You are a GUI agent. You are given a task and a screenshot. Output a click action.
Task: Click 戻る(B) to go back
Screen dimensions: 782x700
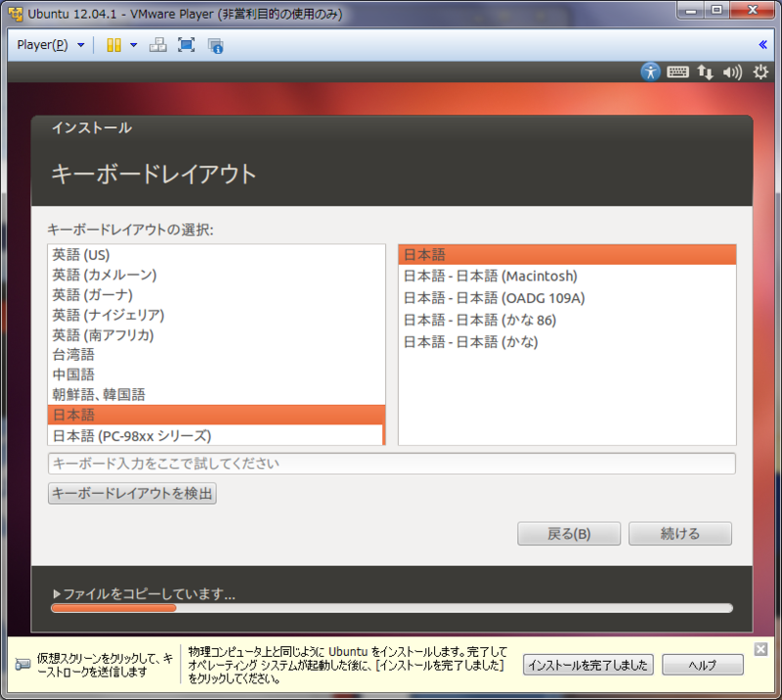coord(569,533)
